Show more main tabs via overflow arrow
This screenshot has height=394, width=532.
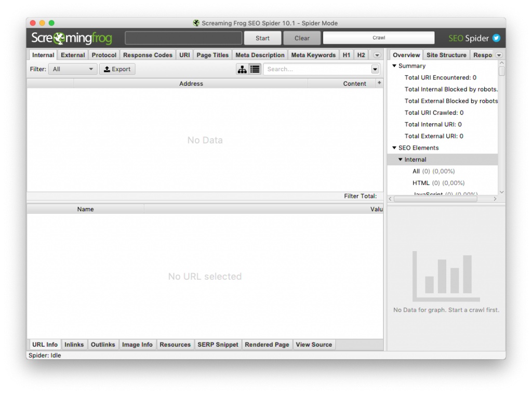coord(377,55)
